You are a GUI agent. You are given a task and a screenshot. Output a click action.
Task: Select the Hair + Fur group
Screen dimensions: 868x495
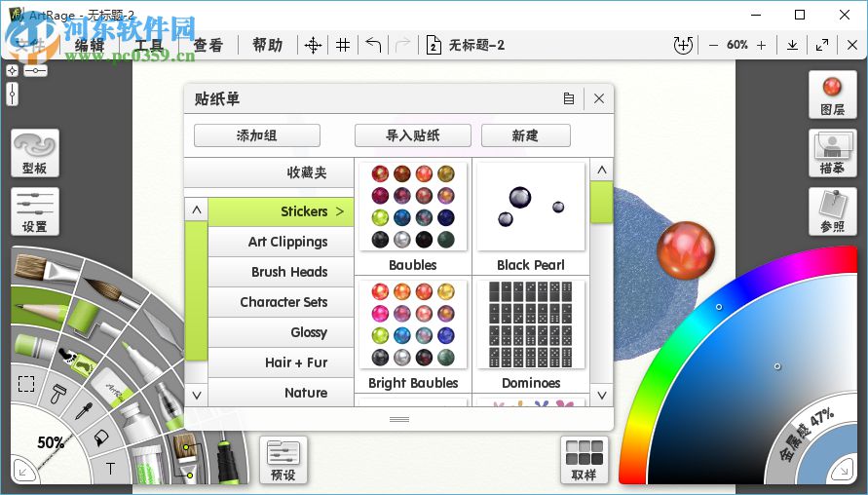(x=281, y=362)
